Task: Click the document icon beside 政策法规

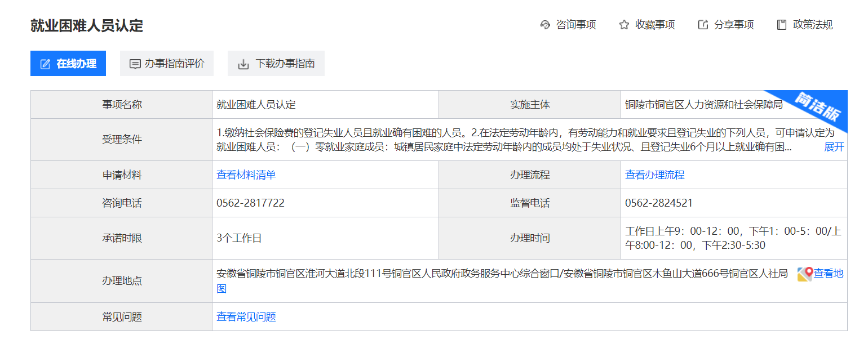Action: pos(782,25)
